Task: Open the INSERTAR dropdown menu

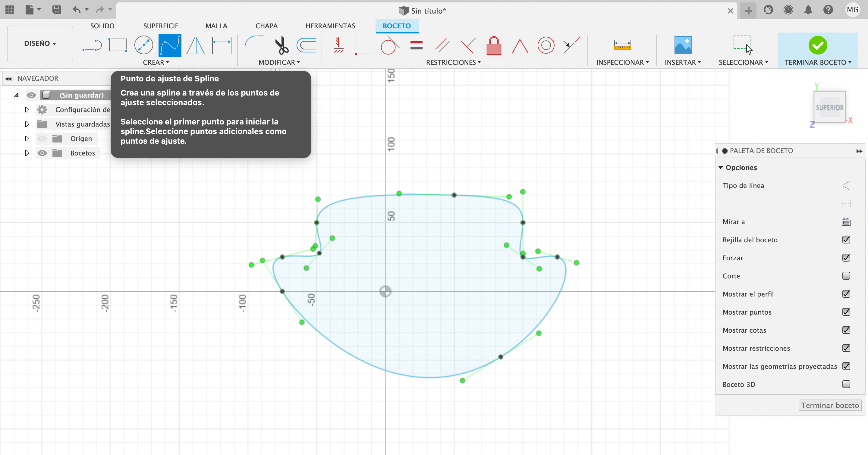Action: tap(683, 62)
